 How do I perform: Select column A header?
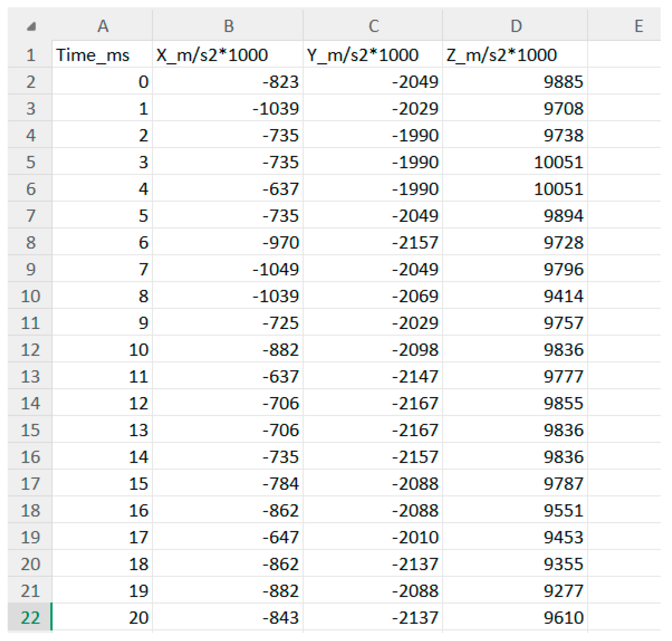coord(102,26)
